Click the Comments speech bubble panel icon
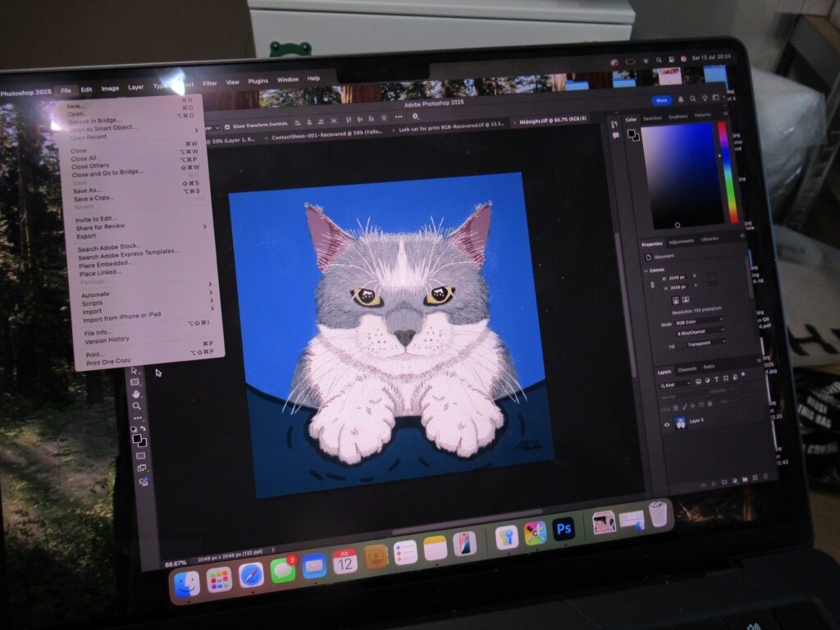 (615, 135)
